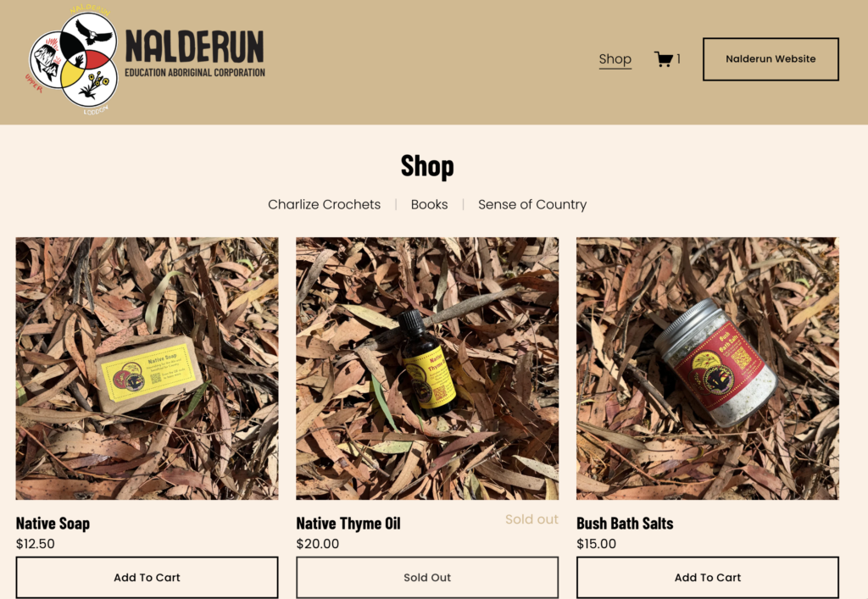Click the Native Soap $12.50 price
This screenshot has width=868, height=599.
(36, 544)
